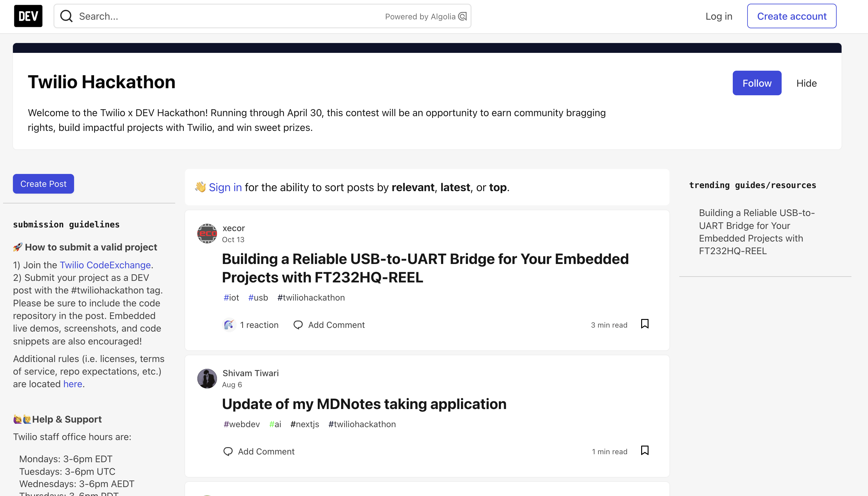
Task: Click the unicorn reaction icon on xecor's post
Action: (x=229, y=325)
